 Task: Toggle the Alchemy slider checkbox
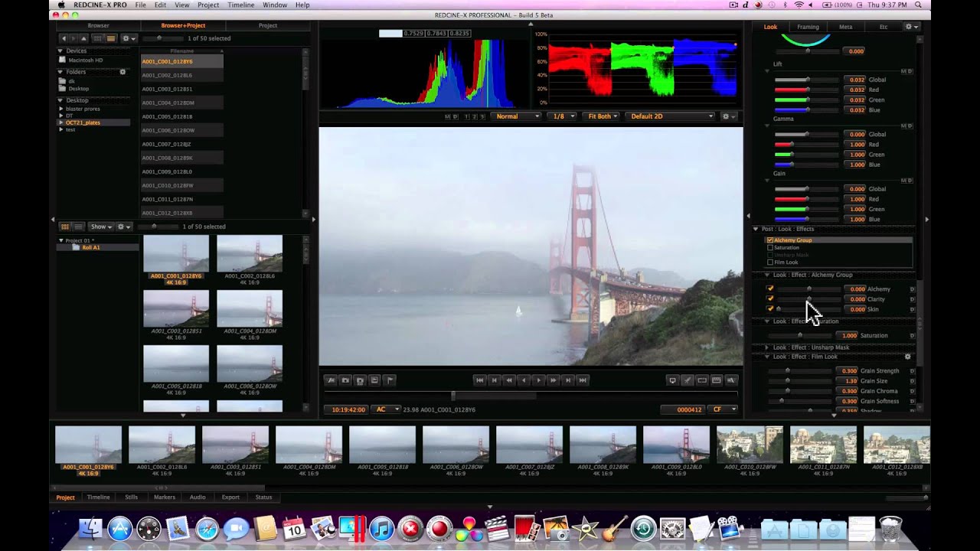pyautogui.click(x=770, y=289)
